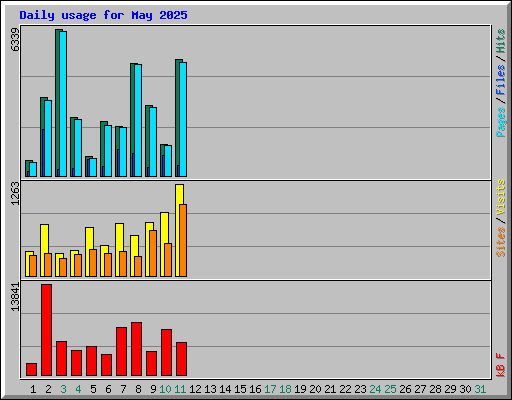Viewport: 512px width, 400px height.
Task: Click the shortest red KB bar for day 1
Action: 31,370
